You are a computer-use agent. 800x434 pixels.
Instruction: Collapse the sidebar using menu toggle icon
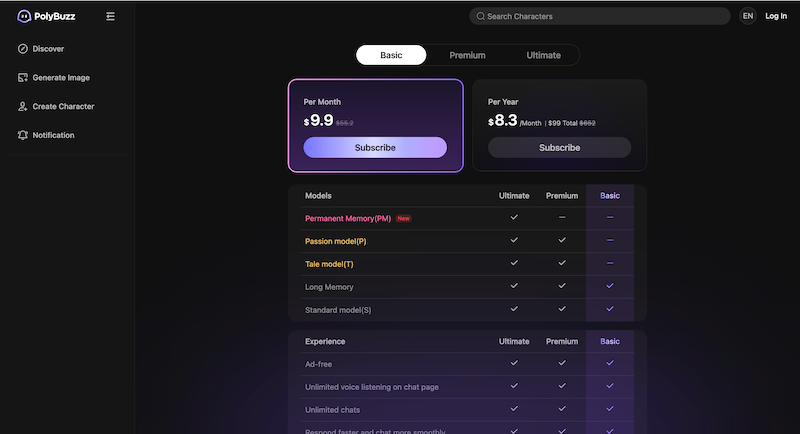pyautogui.click(x=110, y=16)
